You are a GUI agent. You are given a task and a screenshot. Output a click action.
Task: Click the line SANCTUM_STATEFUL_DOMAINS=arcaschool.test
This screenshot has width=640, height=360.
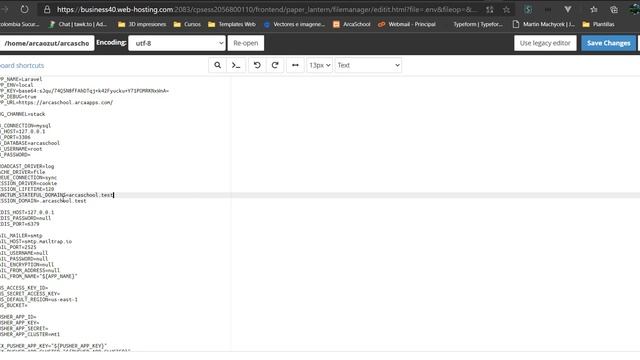coord(57,195)
